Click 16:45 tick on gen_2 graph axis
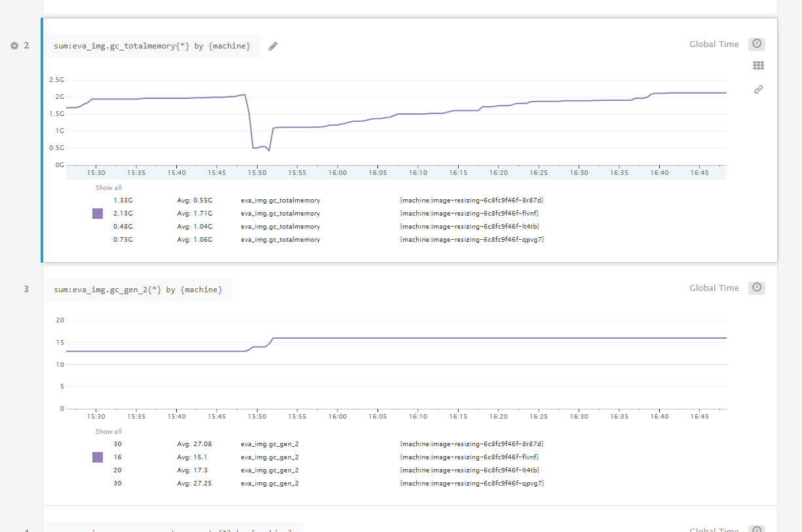 click(x=700, y=417)
